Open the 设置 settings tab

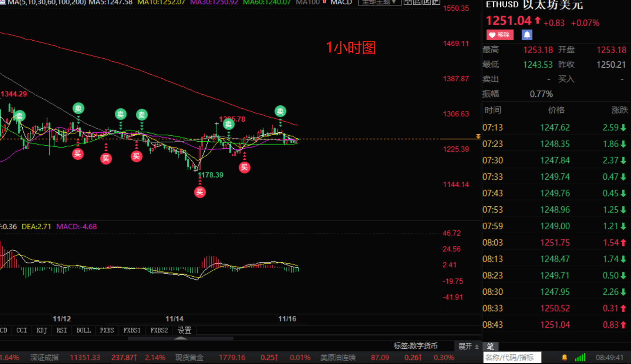coord(184,330)
